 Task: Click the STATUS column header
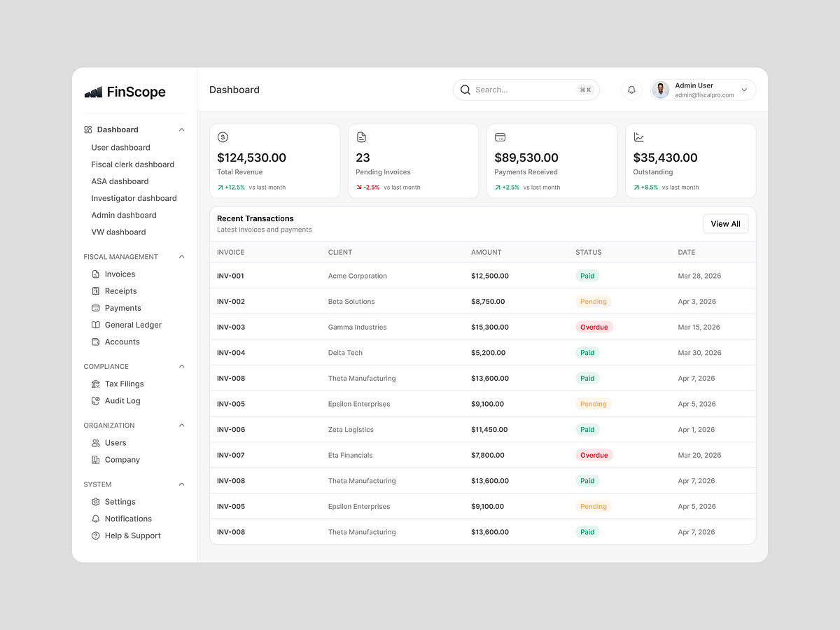click(x=589, y=252)
